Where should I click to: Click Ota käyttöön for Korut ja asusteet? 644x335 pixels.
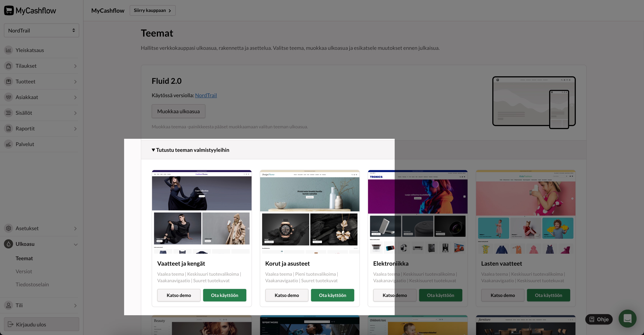[x=332, y=295]
